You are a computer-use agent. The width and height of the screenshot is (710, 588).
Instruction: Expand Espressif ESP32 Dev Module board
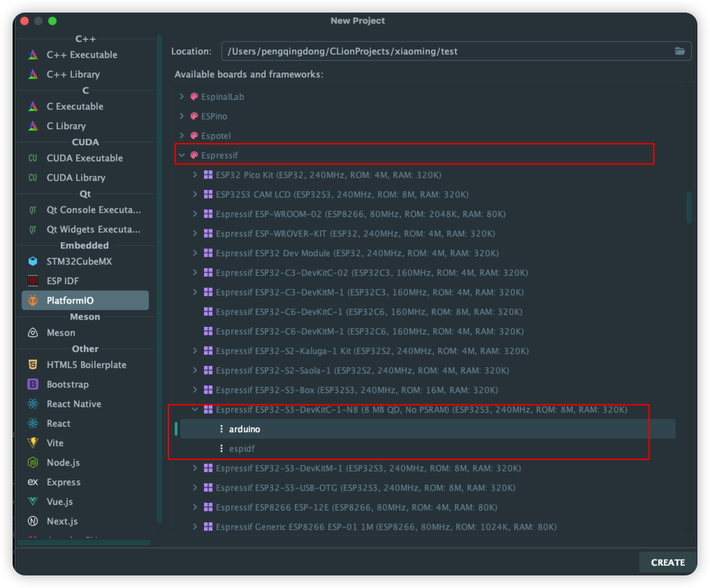tap(196, 253)
